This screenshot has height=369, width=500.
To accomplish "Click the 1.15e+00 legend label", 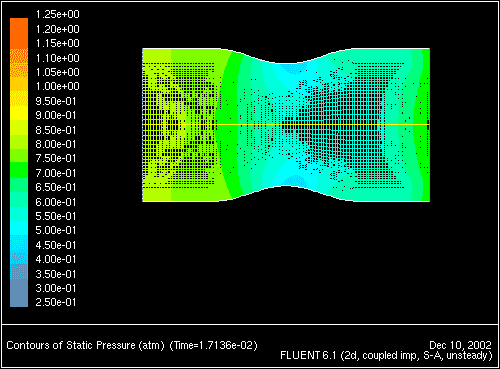I will (57, 43).
